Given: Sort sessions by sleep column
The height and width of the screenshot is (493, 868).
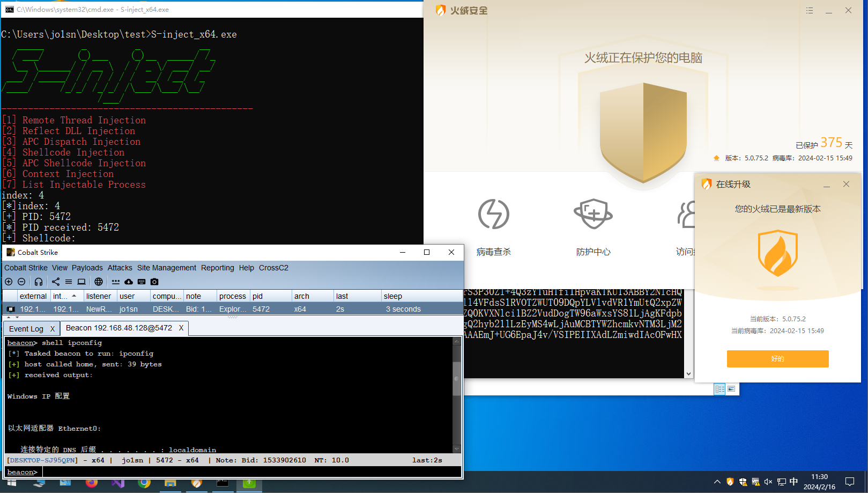Looking at the screenshot, I should (x=422, y=296).
